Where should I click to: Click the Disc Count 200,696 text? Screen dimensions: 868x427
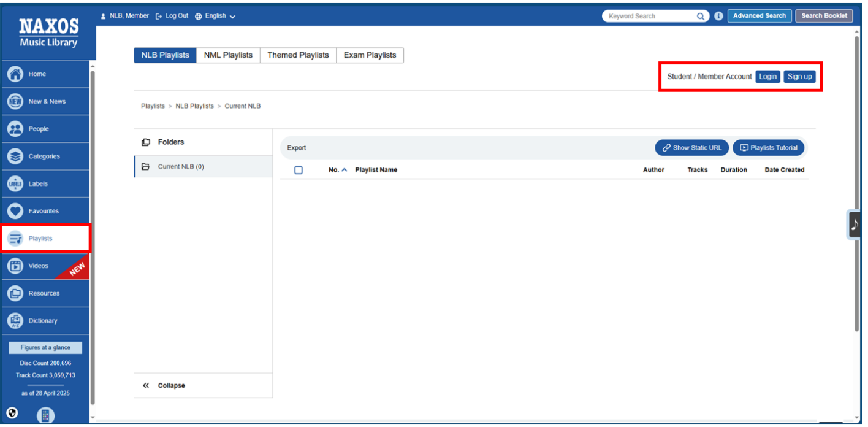click(x=45, y=363)
